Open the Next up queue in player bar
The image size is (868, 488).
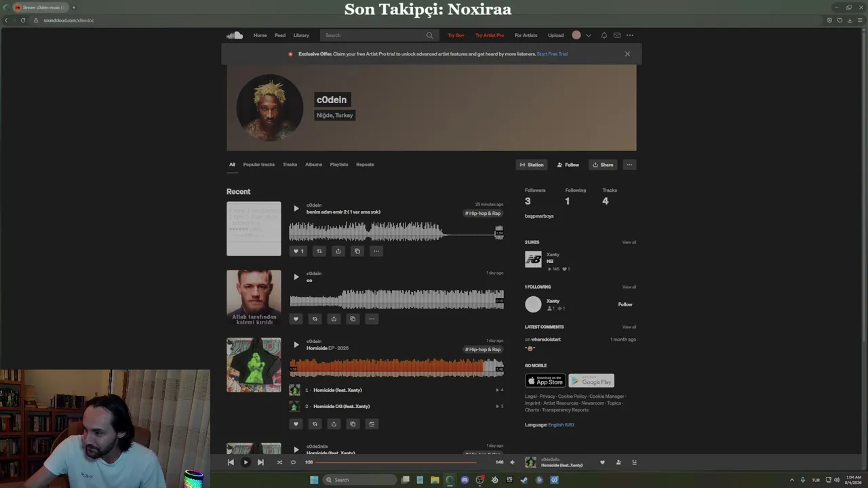click(x=635, y=462)
